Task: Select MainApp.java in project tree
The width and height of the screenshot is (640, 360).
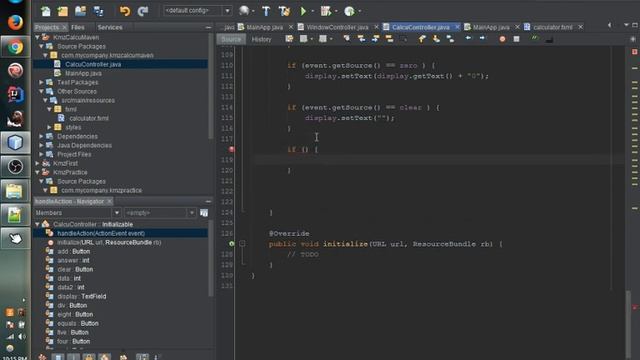Action: 83,73
